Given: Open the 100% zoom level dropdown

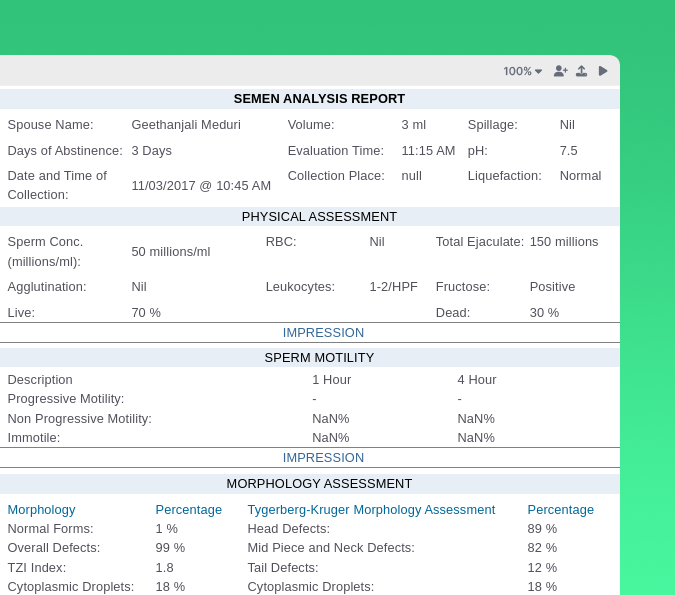Looking at the screenshot, I should click(522, 71).
